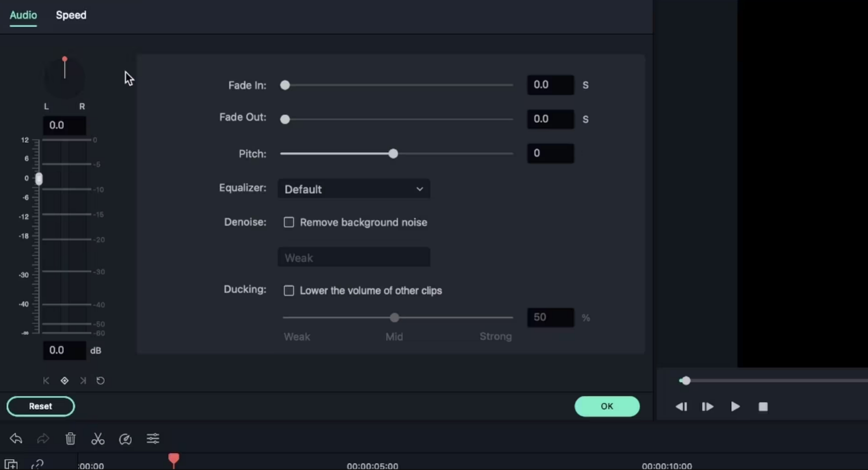
Task: Open the speed meter tool
Action: point(125,439)
